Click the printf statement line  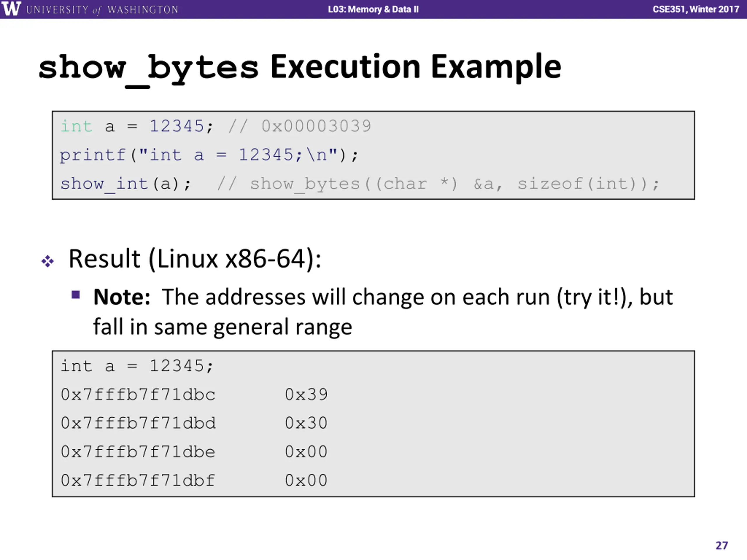(209, 155)
